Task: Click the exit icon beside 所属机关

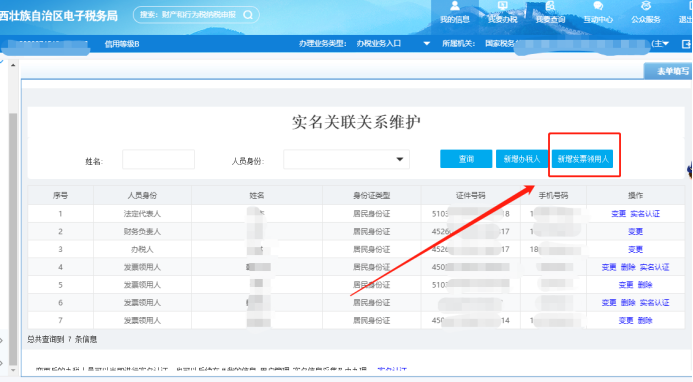Action: pos(686,44)
